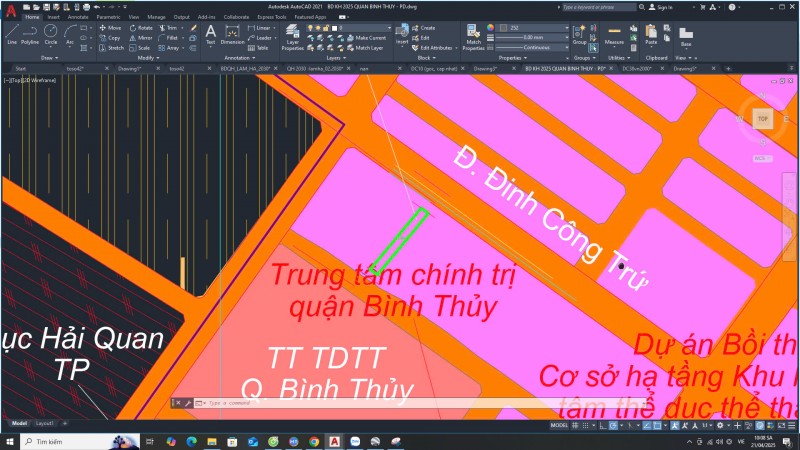800x450 pixels.
Task: Select the Text annotation tool
Action: [211, 35]
